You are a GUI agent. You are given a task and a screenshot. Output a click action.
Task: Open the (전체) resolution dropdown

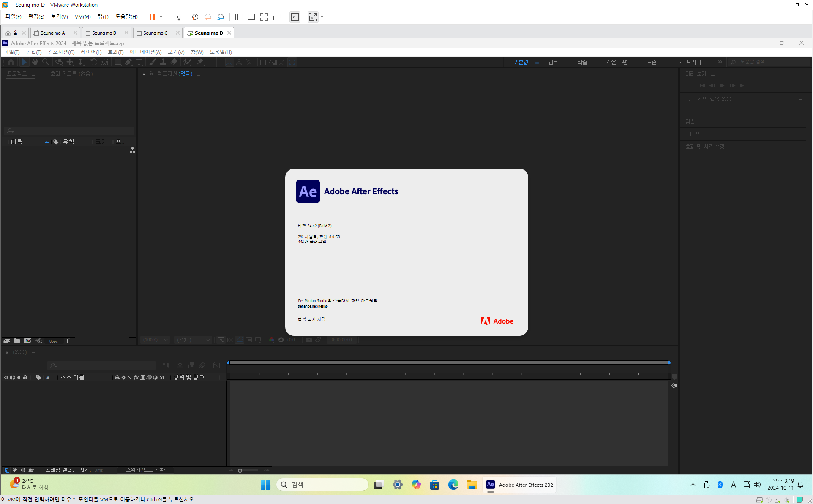pos(193,340)
